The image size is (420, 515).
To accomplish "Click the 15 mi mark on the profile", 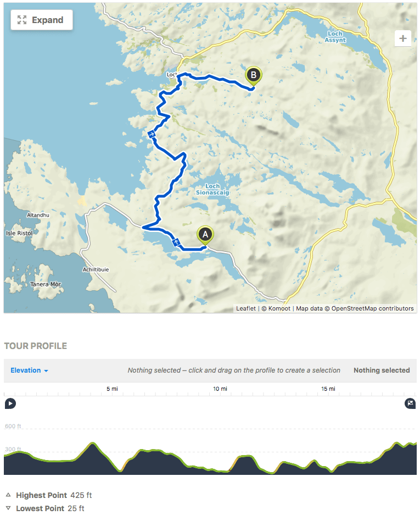I will (x=328, y=389).
